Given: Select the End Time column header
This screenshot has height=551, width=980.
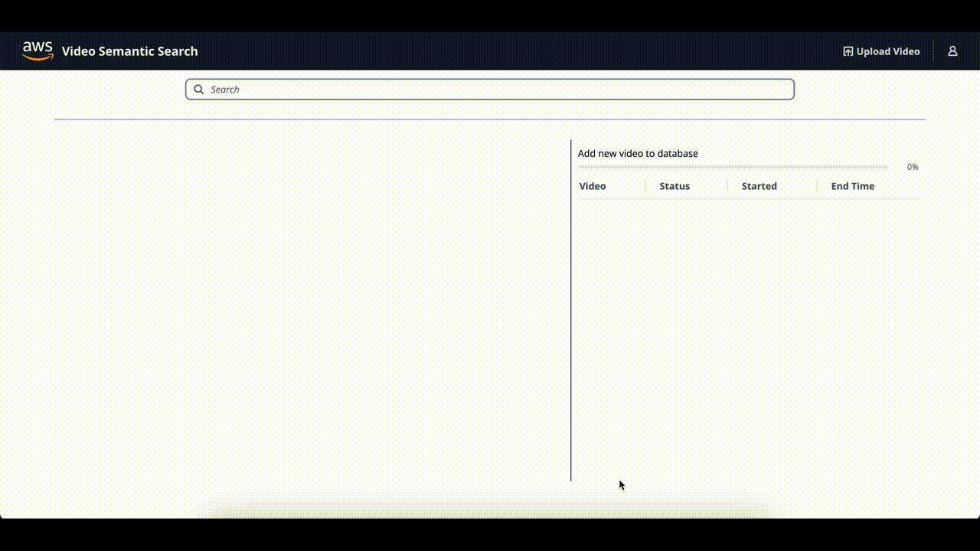Looking at the screenshot, I should (x=852, y=186).
